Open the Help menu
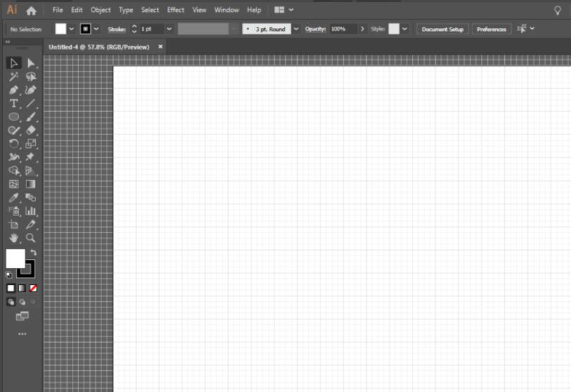The image size is (571, 392). 254,10
